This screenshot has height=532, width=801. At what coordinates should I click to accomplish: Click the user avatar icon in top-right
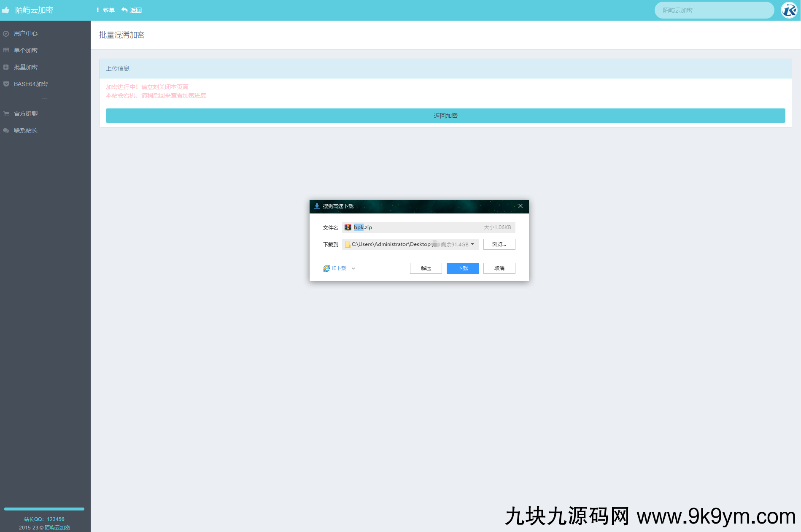pyautogui.click(x=789, y=10)
